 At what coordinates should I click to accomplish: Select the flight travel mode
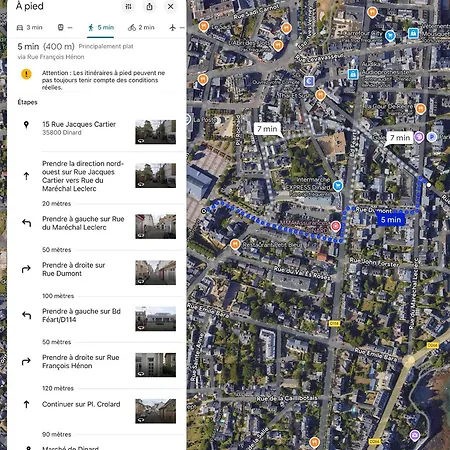pyautogui.click(x=176, y=27)
